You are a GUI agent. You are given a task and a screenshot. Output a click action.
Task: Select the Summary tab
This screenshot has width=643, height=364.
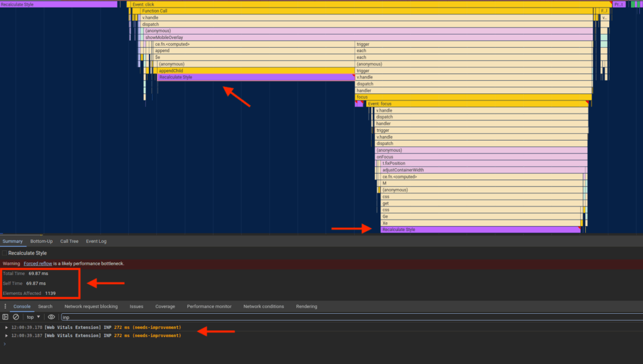(13, 241)
